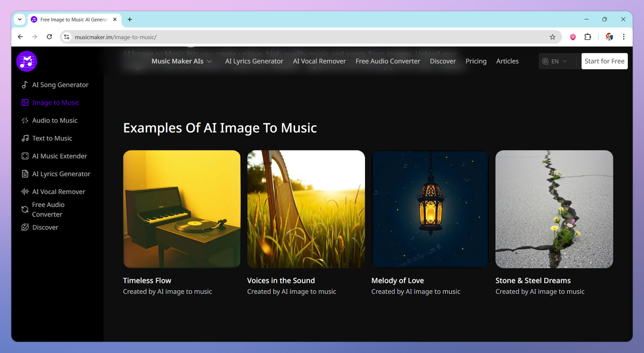The image size is (644, 353).
Task: Click the Start for Free button
Action: click(x=604, y=61)
